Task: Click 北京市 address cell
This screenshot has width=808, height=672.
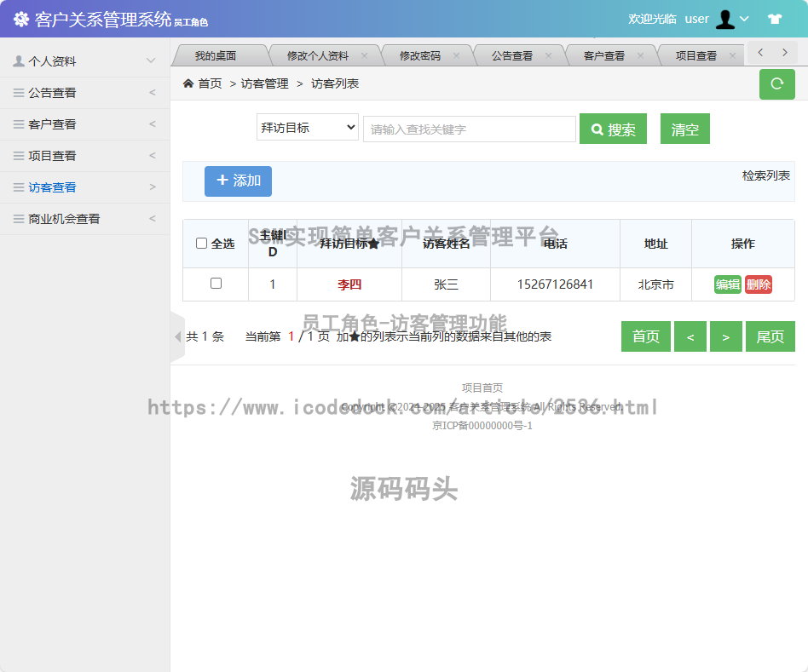Action: [655, 284]
